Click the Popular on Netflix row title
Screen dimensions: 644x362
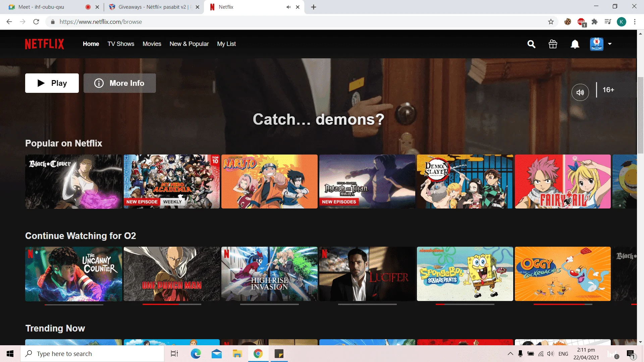[x=64, y=143]
